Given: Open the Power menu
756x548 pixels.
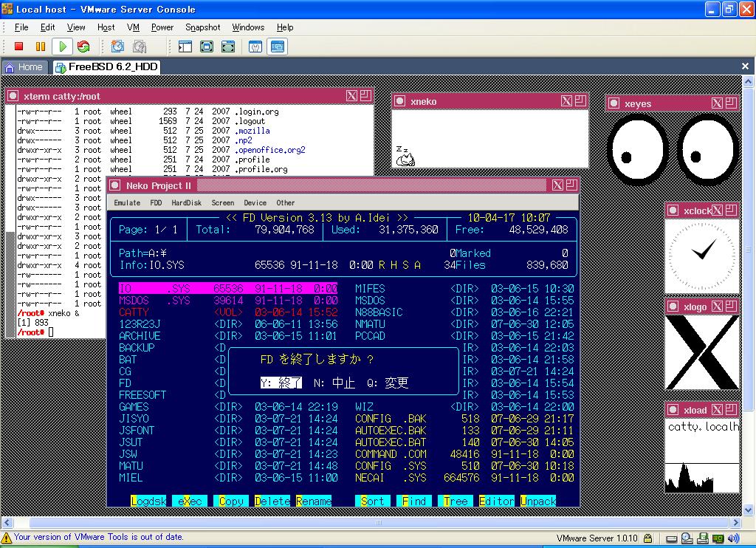Looking at the screenshot, I should coord(162,27).
